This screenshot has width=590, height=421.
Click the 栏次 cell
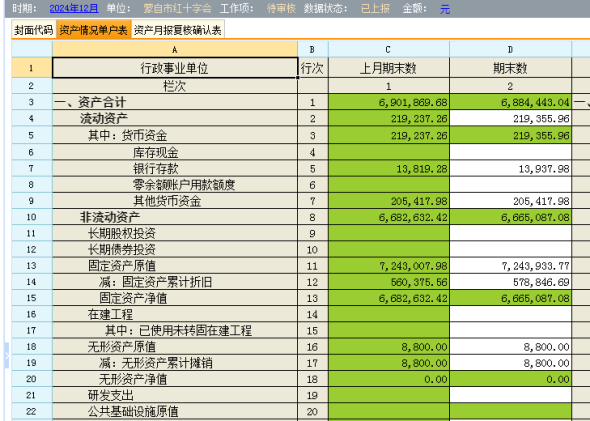pos(175,86)
